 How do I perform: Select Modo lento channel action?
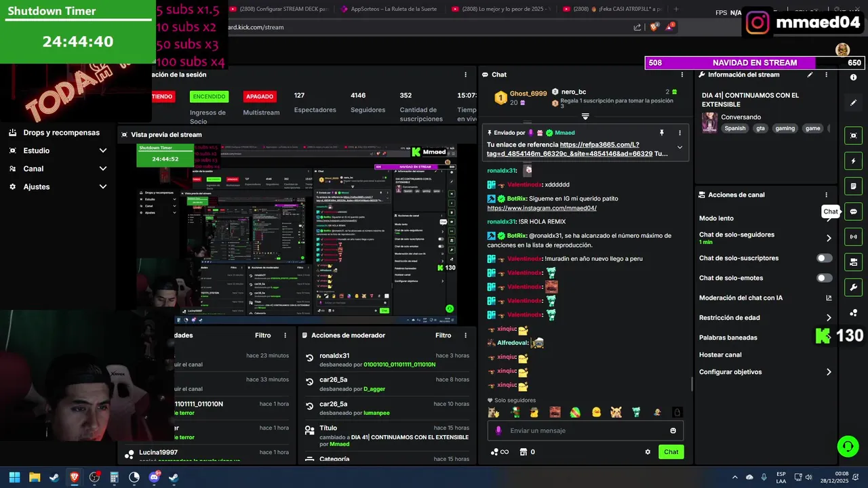(716, 218)
